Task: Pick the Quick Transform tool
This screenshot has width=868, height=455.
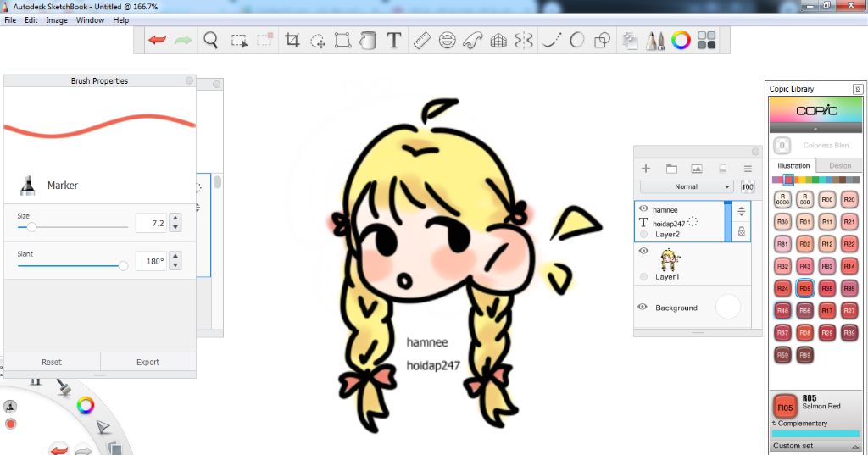Action: point(318,41)
